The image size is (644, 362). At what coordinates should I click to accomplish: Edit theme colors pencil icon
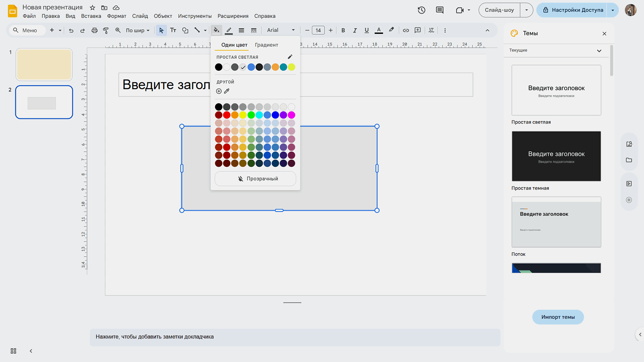click(x=290, y=57)
